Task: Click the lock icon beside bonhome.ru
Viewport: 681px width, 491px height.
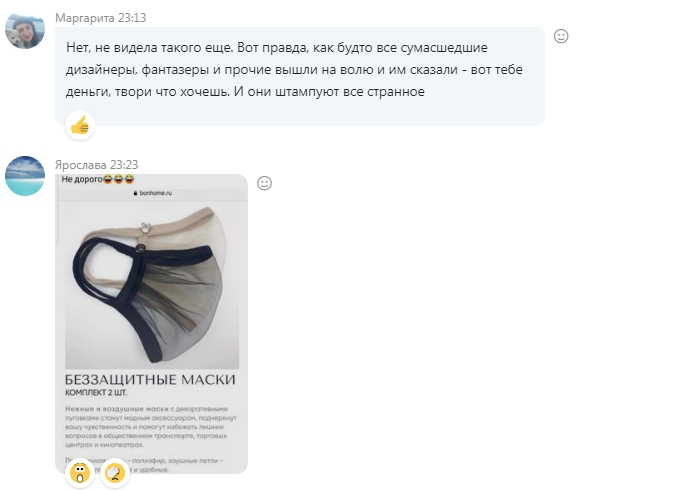Action: 136,193
